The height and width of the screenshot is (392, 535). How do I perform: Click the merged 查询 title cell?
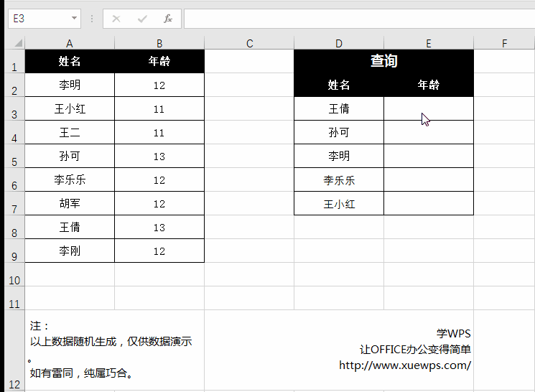[384, 62]
